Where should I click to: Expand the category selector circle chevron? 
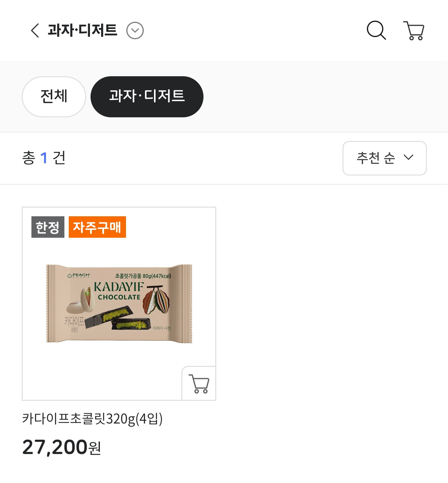(135, 30)
